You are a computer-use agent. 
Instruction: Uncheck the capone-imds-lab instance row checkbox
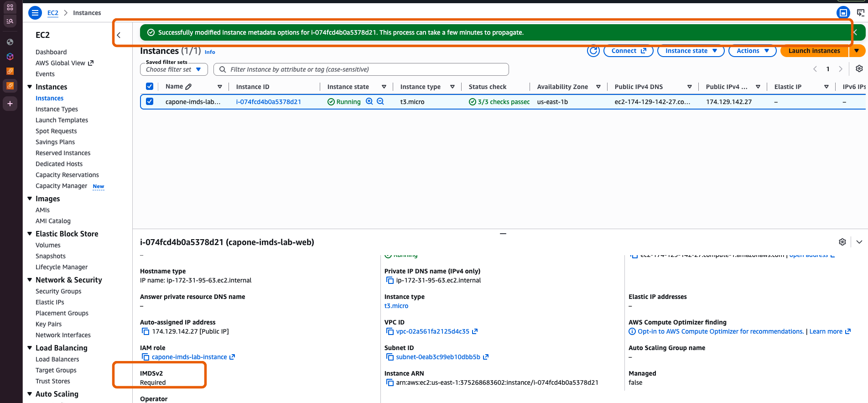[150, 101]
